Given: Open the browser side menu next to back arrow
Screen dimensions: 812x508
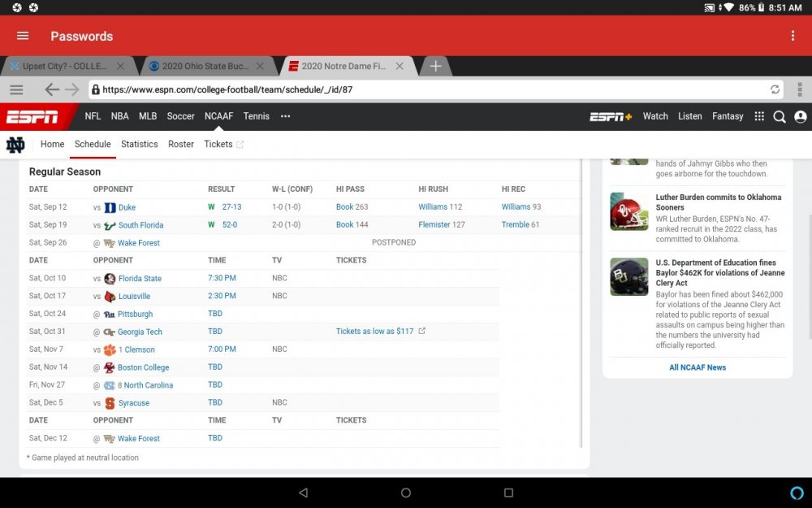Looking at the screenshot, I should point(16,89).
